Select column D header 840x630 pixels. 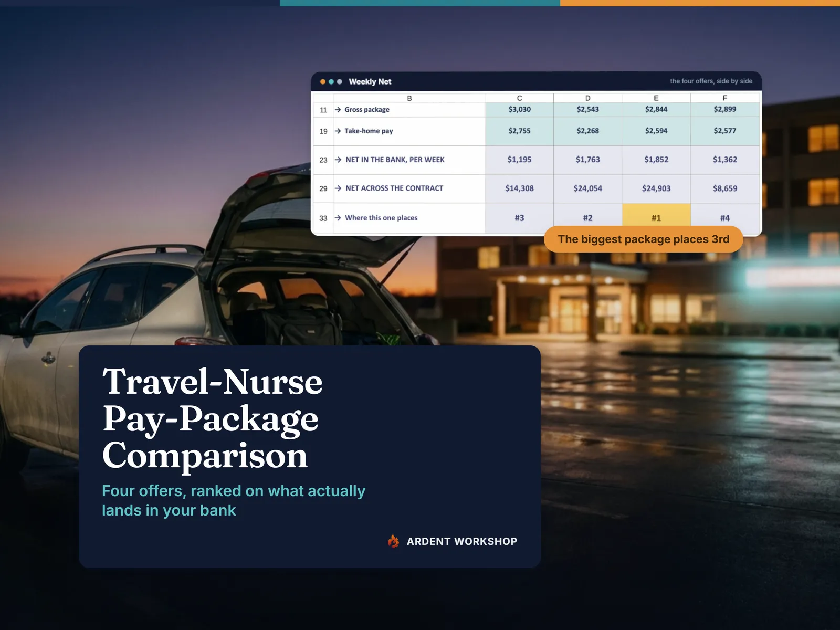pos(587,98)
